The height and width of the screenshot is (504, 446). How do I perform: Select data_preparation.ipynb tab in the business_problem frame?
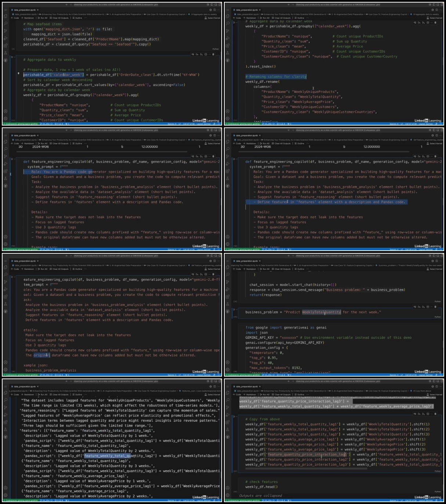[247, 261]
